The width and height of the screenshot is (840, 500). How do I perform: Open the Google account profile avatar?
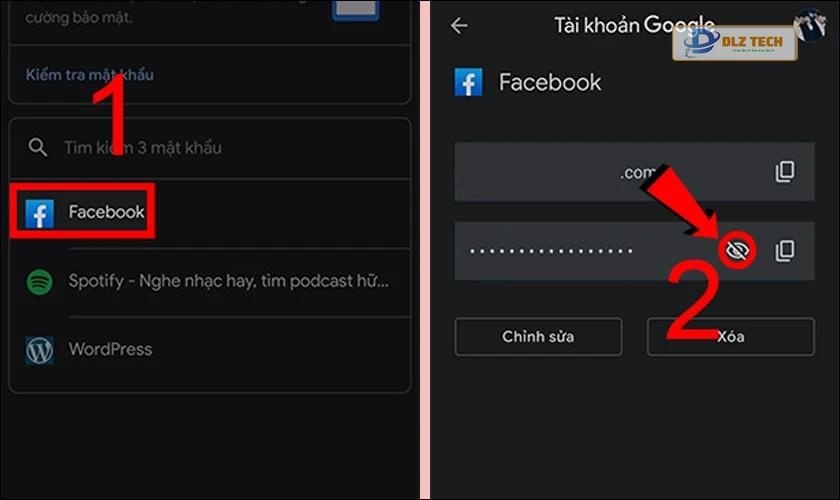click(x=811, y=24)
